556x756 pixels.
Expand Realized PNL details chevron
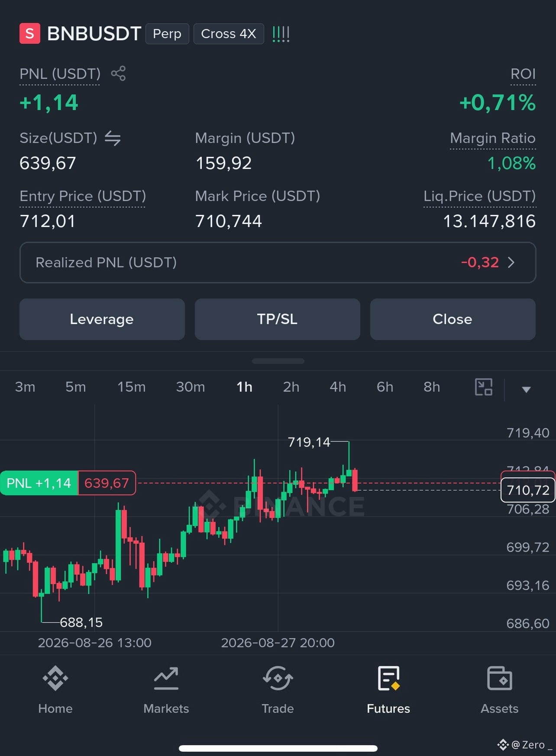click(x=511, y=262)
